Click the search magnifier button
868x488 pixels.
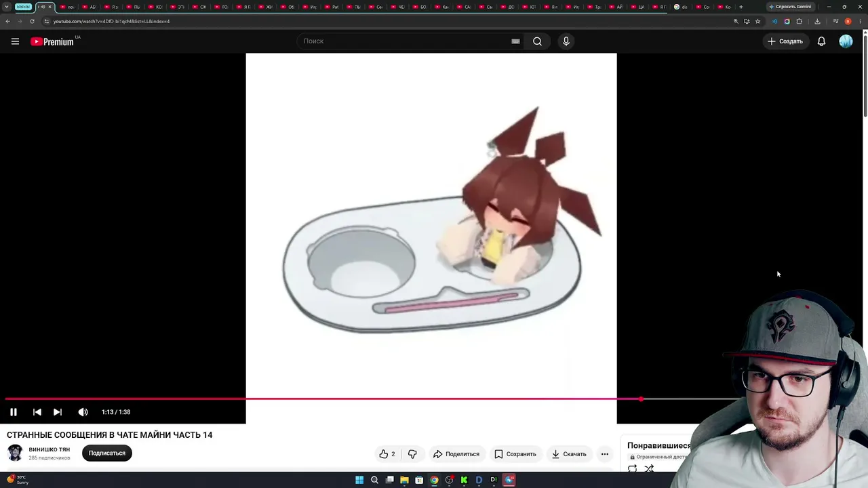coord(537,41)
